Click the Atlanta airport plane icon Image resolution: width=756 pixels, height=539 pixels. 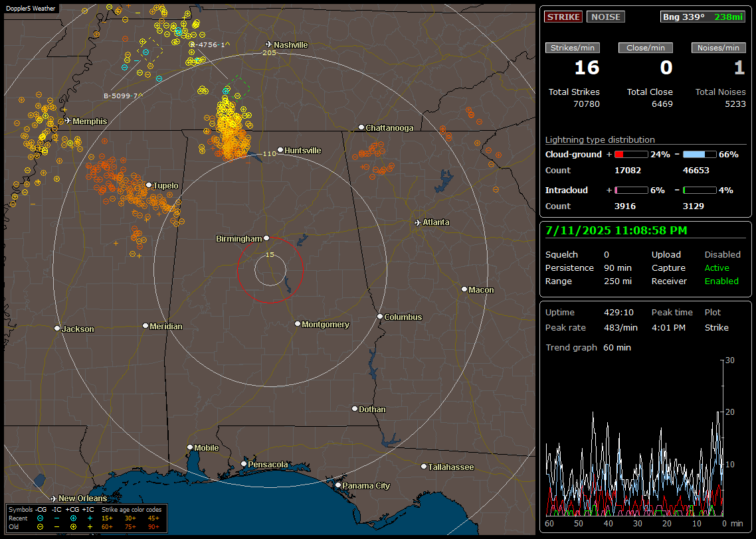[418, 222]
